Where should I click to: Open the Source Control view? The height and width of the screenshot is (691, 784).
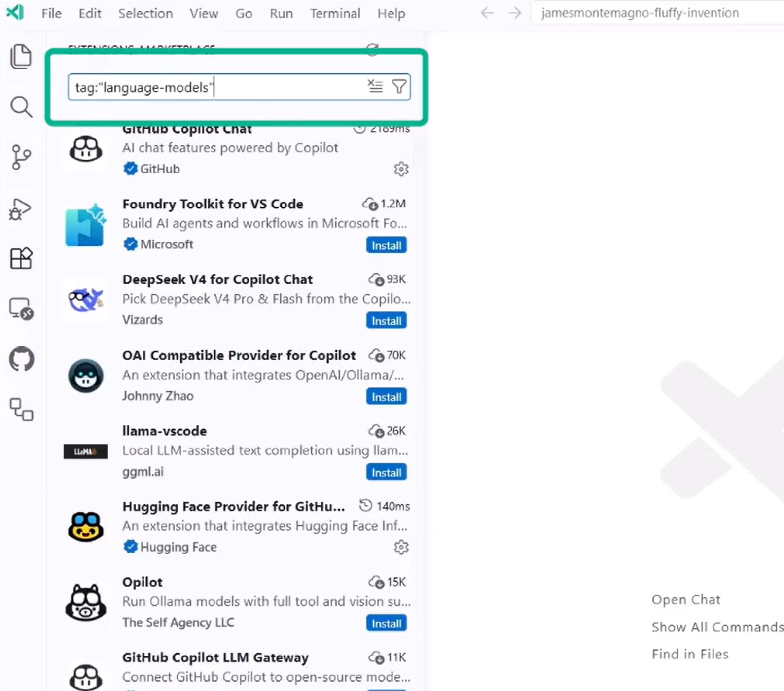click(x=21, y=157)
